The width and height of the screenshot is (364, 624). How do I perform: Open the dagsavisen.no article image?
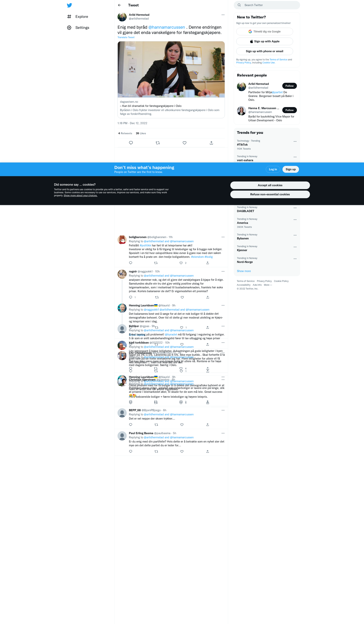click(171, 69)
